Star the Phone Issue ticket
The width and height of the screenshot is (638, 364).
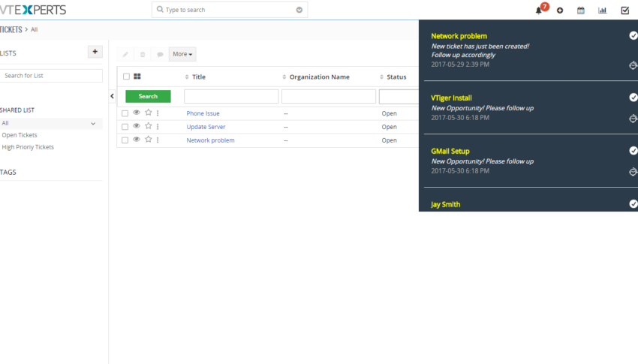click(x=149, y=113)
